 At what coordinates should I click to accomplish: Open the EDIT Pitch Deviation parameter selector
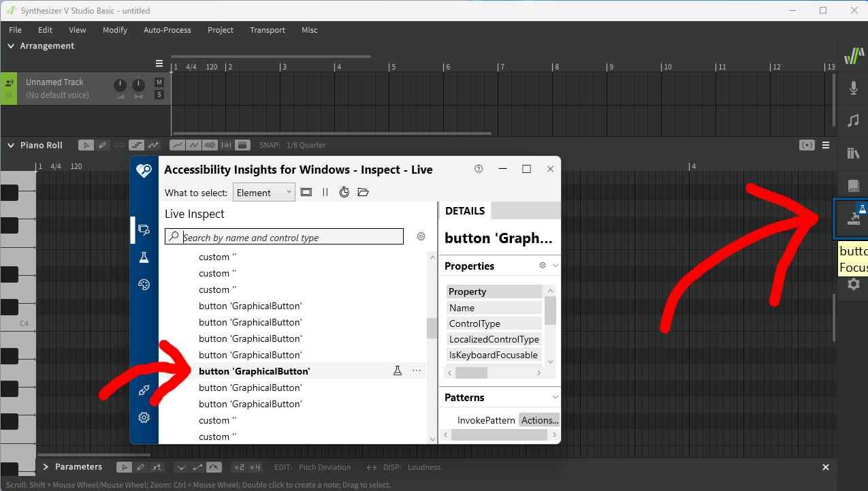[x=325, y=467]
